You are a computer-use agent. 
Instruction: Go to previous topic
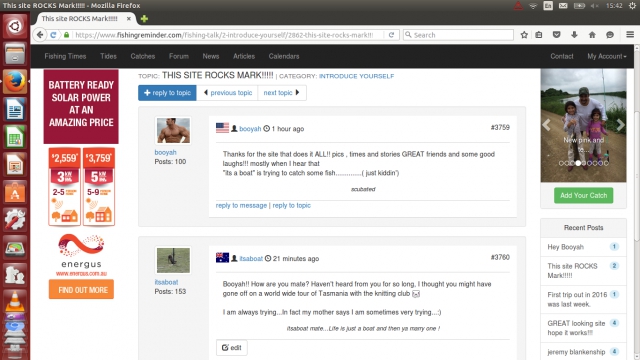tap(227, 93)
